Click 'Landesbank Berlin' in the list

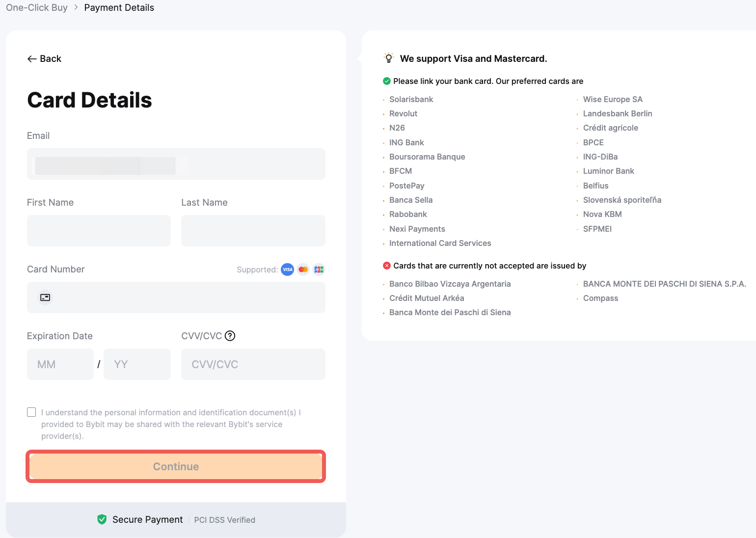(618, 113)
